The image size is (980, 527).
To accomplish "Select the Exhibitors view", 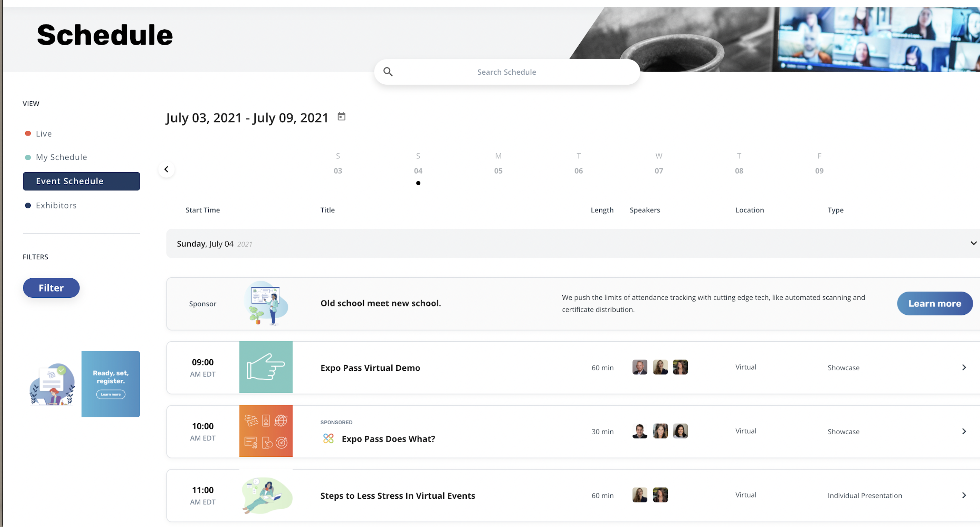I will coord(56,206).
